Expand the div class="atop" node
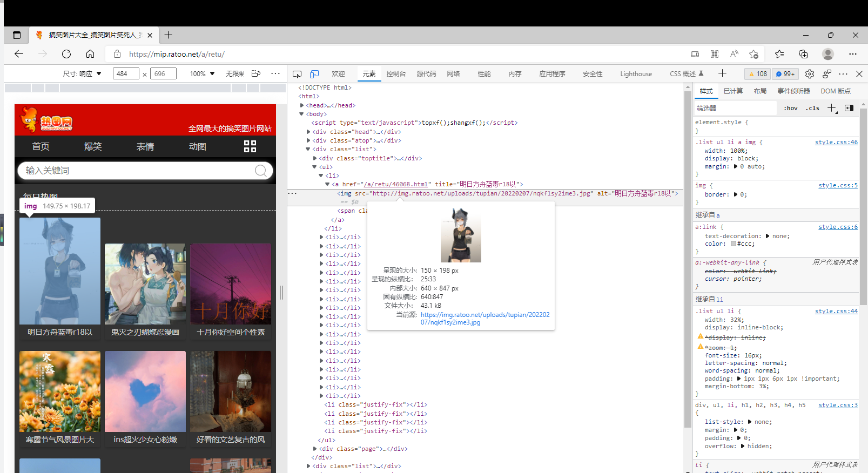 coord(308,140)
